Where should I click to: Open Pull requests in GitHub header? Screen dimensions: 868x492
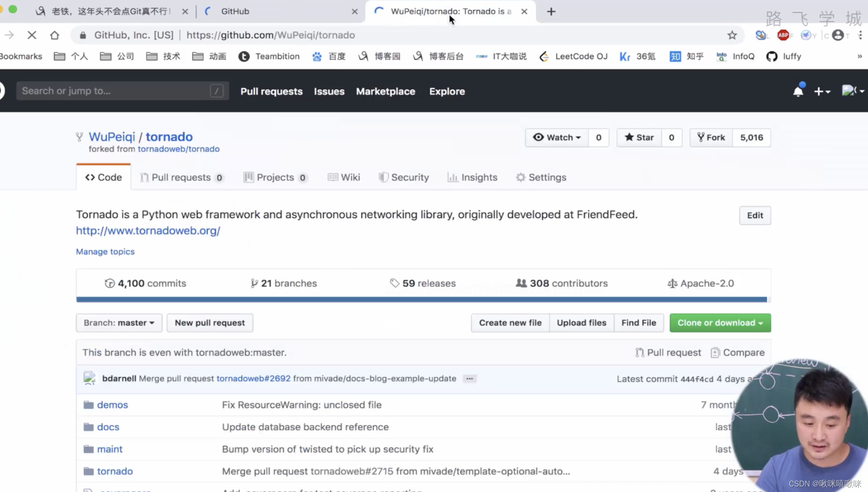271,91
